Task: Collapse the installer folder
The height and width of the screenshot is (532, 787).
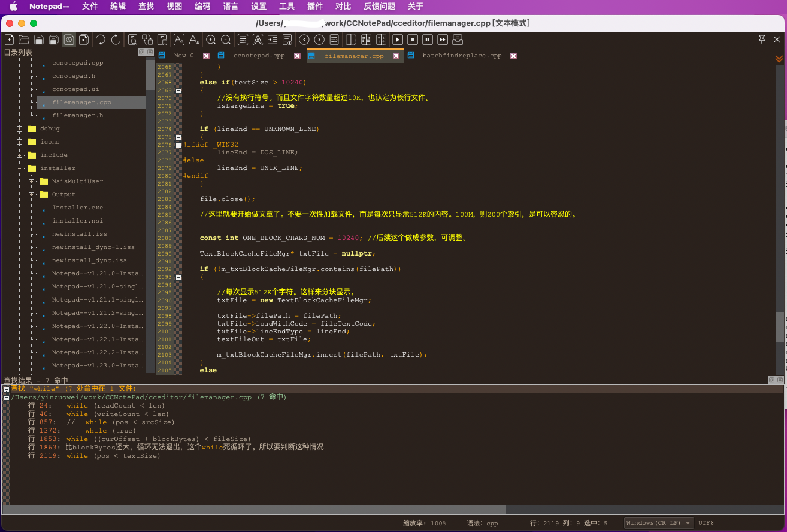Action: (x=19, y=168)
